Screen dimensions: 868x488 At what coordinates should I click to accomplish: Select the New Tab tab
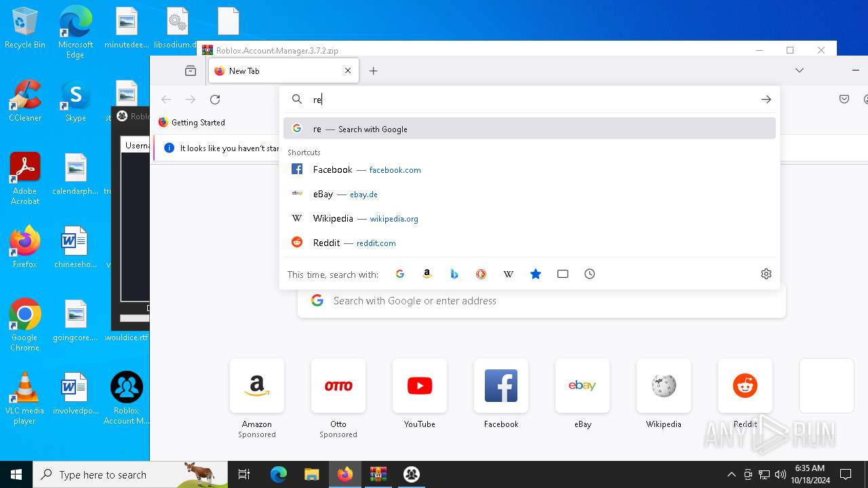coord(283,70)
